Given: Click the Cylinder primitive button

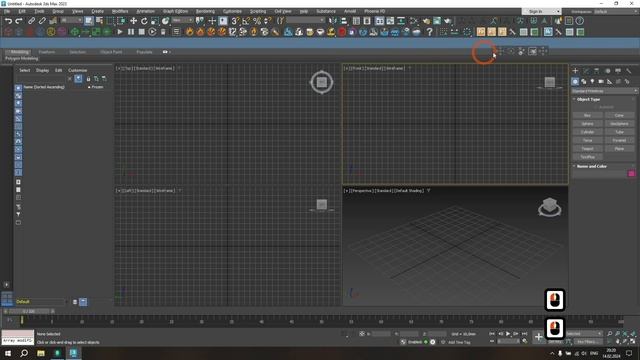Looking at the screenshot, I should (x=587, y=132).
